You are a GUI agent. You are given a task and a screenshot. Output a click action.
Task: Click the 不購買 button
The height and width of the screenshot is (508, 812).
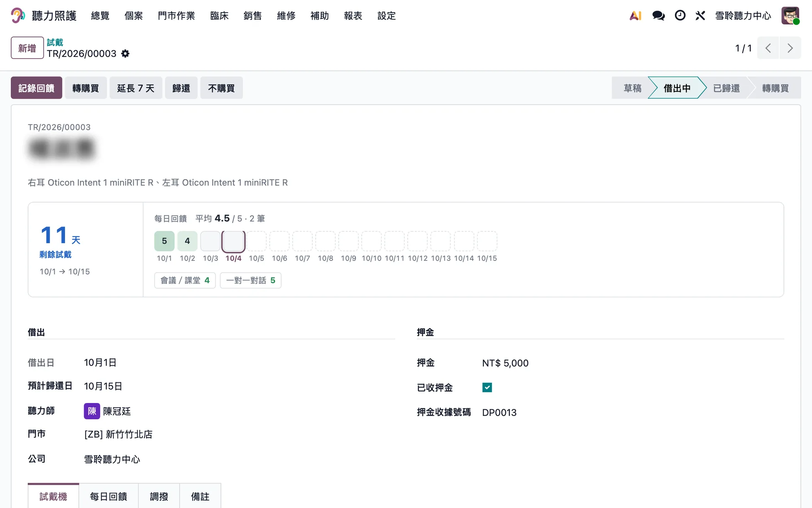click(x=221, y=88)
